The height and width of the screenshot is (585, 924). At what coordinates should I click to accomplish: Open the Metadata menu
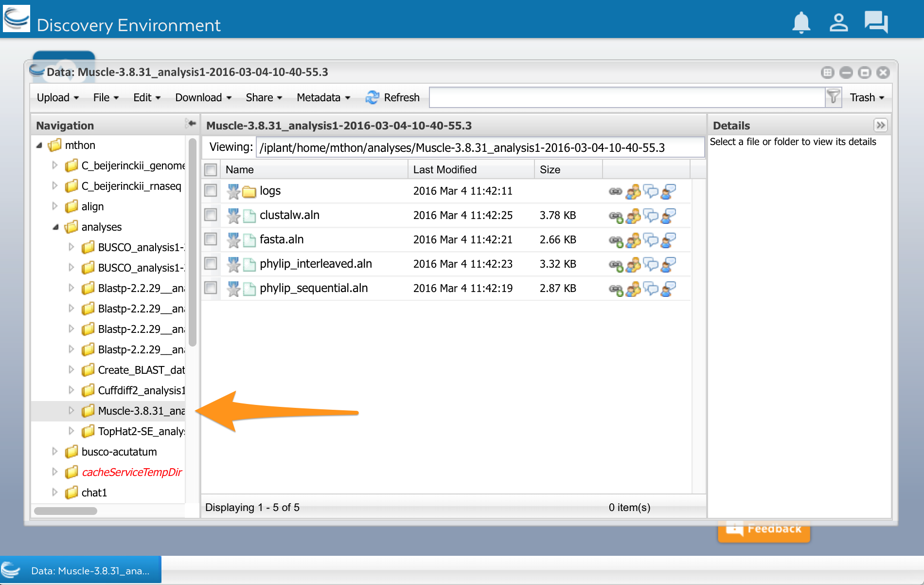click(323, 97)
